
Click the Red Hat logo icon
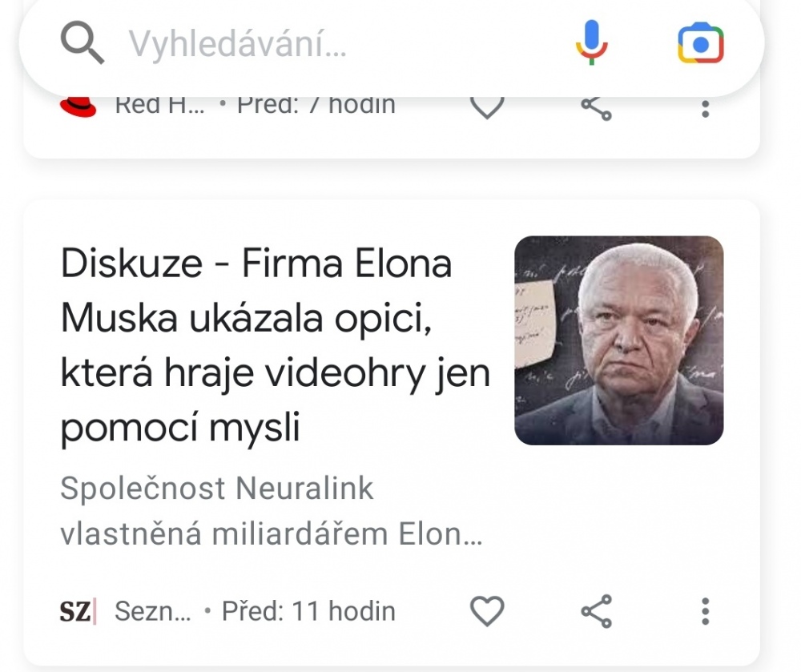pyautogui.click(x=78, y=107)
